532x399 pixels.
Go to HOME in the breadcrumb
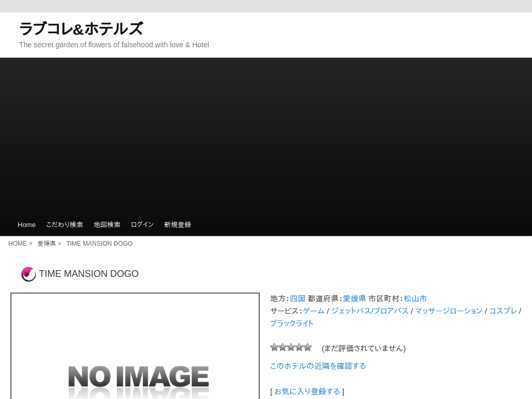pyautogui.click(x=18, y=244)
